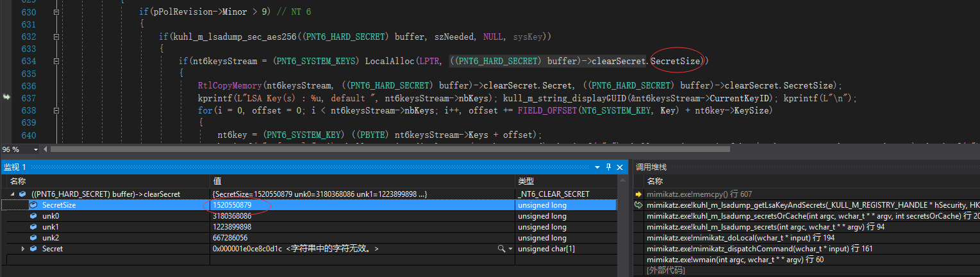Image resolution: width=980 pixels, height=277 pixels.
Task: Collapse the code block at line 632
Action: point(56,37)
